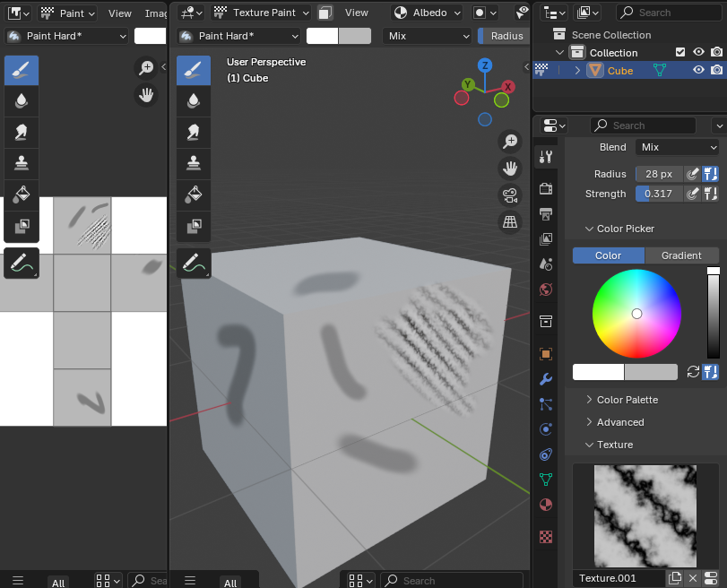Select the Smear tool in 3D viewport
The image size is (727, 588).
tap(193, 132)
